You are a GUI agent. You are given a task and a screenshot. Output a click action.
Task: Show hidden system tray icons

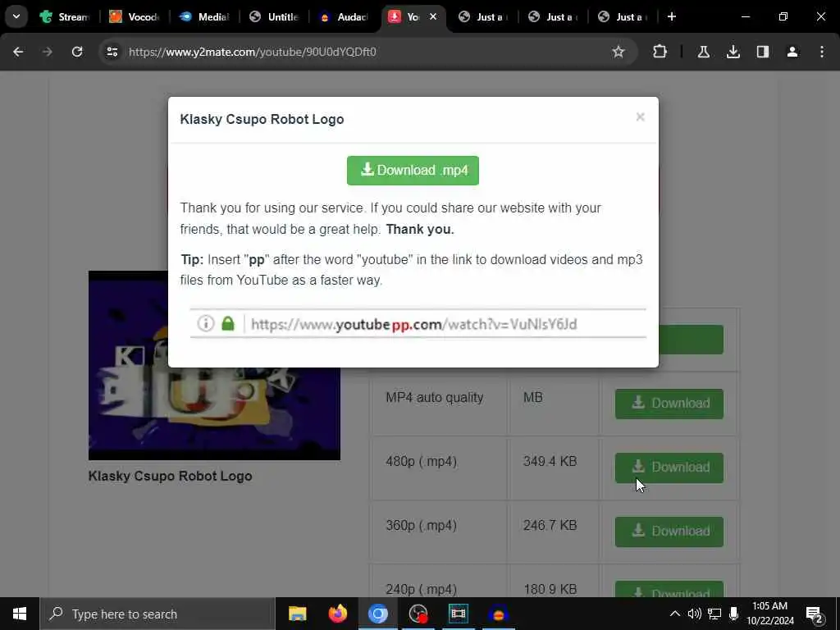click(675, 614)
